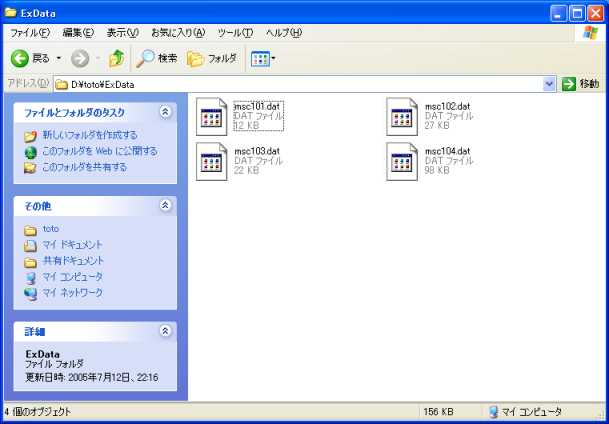609x424 pixels.
Task: Open the ヘルプ(H) menu
Action: coord(284,33)
